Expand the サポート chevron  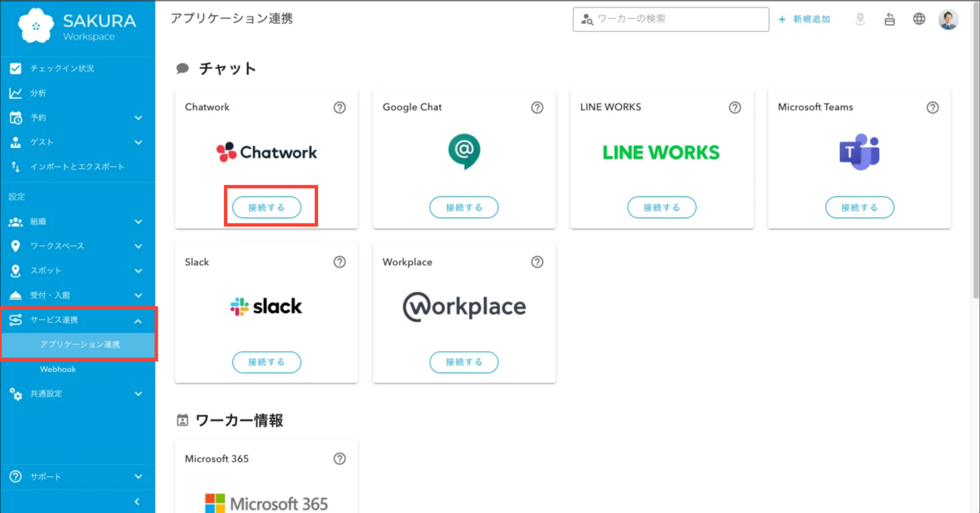[139, 477]
